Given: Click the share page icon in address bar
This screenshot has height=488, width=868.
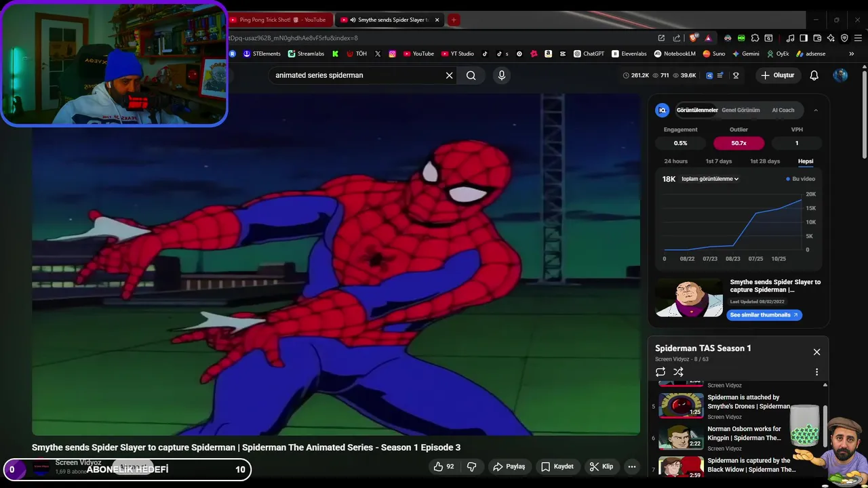Looking at the screenshot, I should (676, 38).
